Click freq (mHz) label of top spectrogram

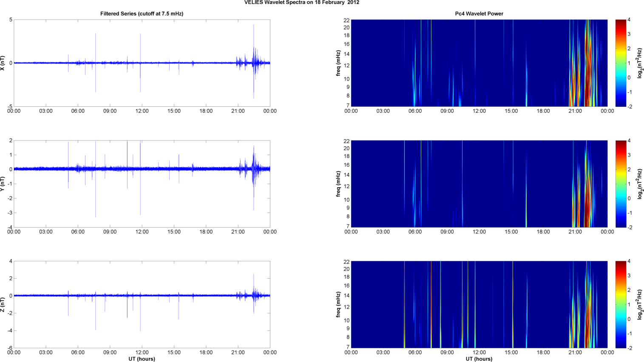338,63
